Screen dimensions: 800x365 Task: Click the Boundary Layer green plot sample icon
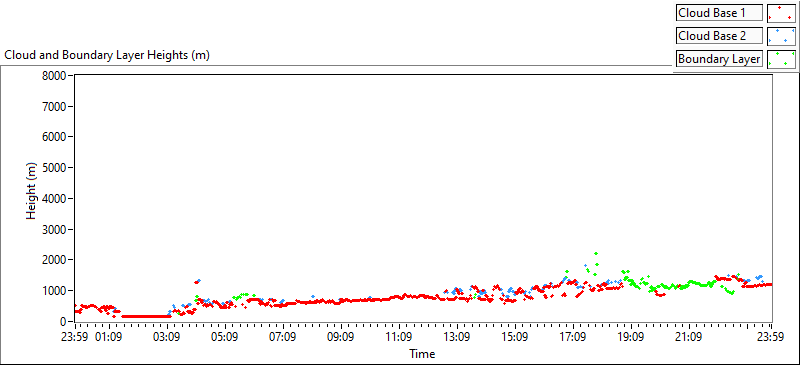pyautogui.click(x=781, y=59)
